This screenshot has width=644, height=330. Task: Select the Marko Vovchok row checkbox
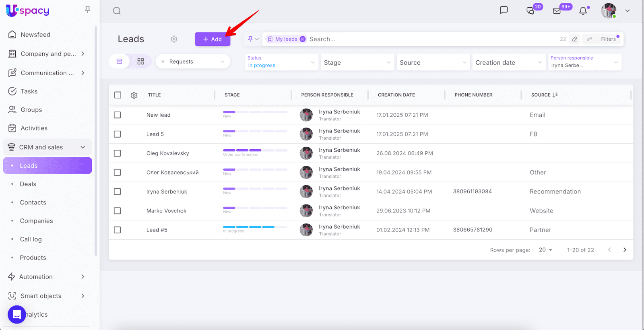click(x=118, y=211)
